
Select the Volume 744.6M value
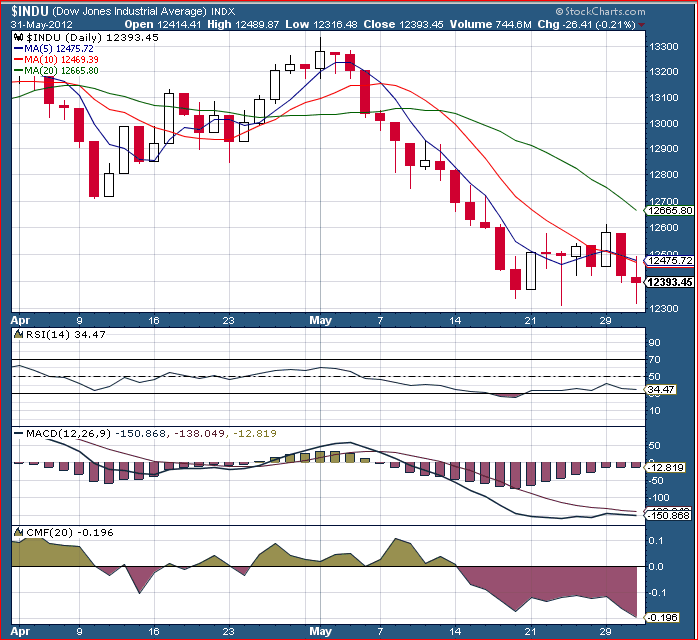click(491, 24)
